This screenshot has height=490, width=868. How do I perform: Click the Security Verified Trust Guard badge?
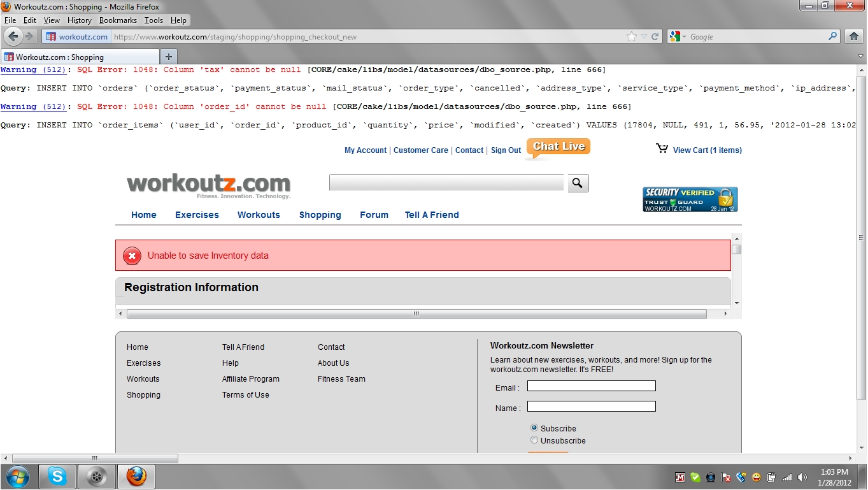[x=690, y=199]
